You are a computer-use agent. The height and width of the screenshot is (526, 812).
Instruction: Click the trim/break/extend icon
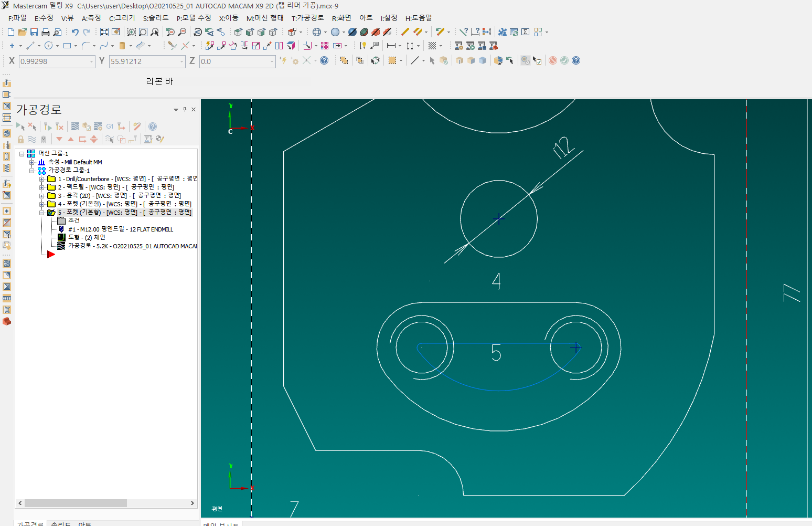coord(172,46)
